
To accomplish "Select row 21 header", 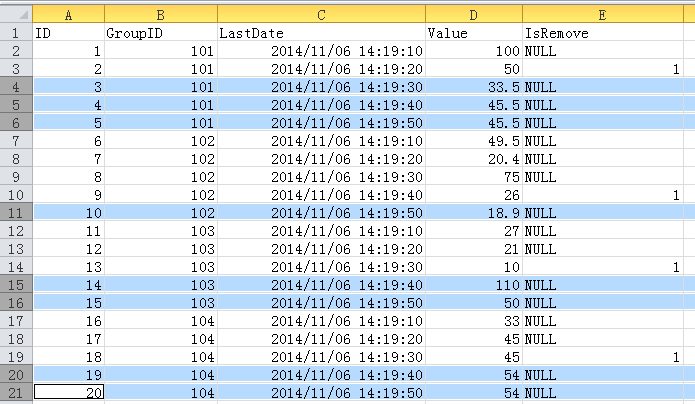I will (x=16, y=392).
